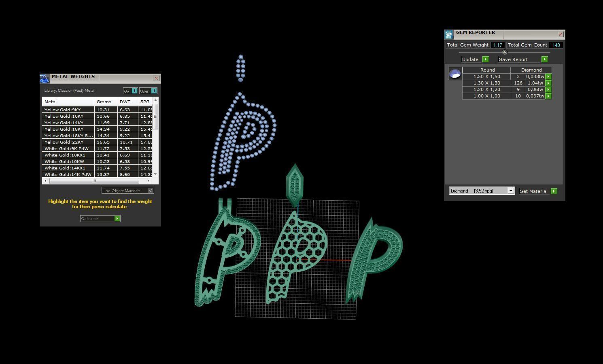Click the Gem Reporter panel icon

coord(449,34)
